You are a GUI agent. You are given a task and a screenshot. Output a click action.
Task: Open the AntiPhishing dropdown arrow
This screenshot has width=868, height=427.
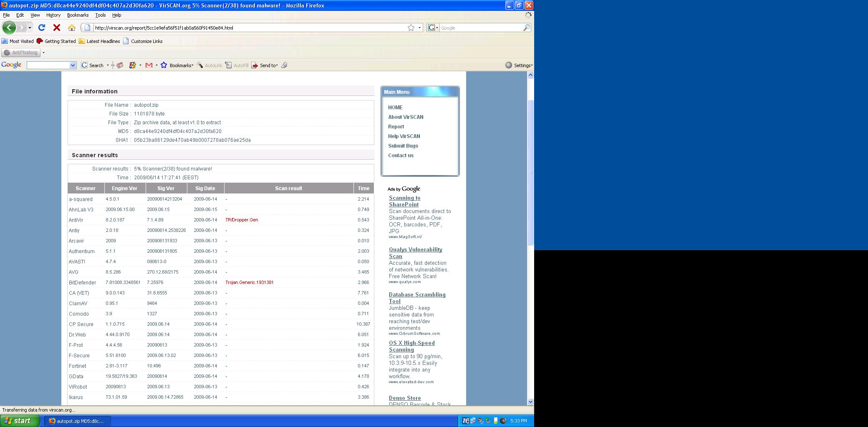(x=43, y=53)
